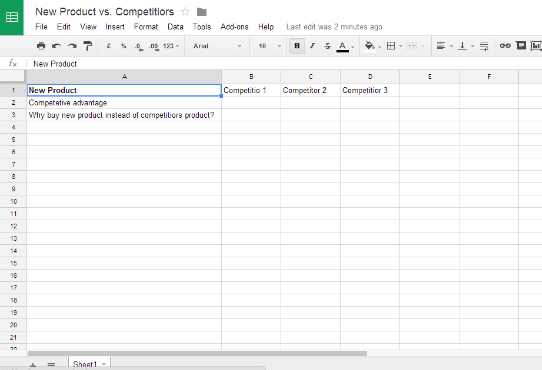This screenshot has height=370, width=542.
Task: Add a new sheet
Action: (33, 366)
